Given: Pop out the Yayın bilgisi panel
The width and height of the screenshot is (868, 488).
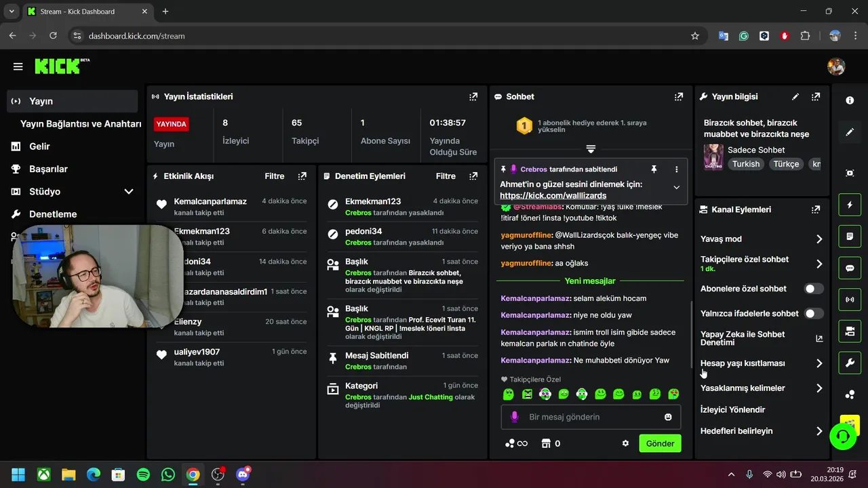Looking at the screenshot, I should coord(816,97).
